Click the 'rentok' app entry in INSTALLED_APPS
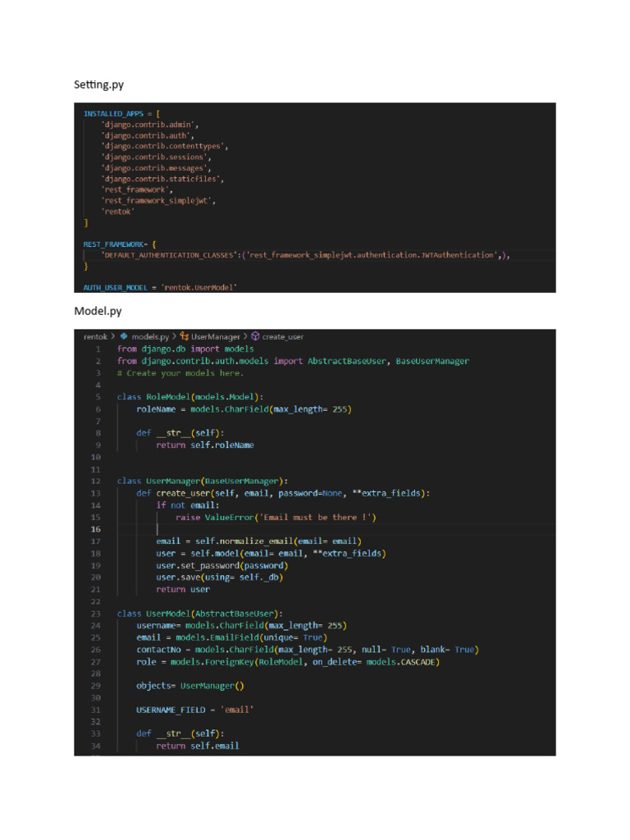 [x=118, y=212]
